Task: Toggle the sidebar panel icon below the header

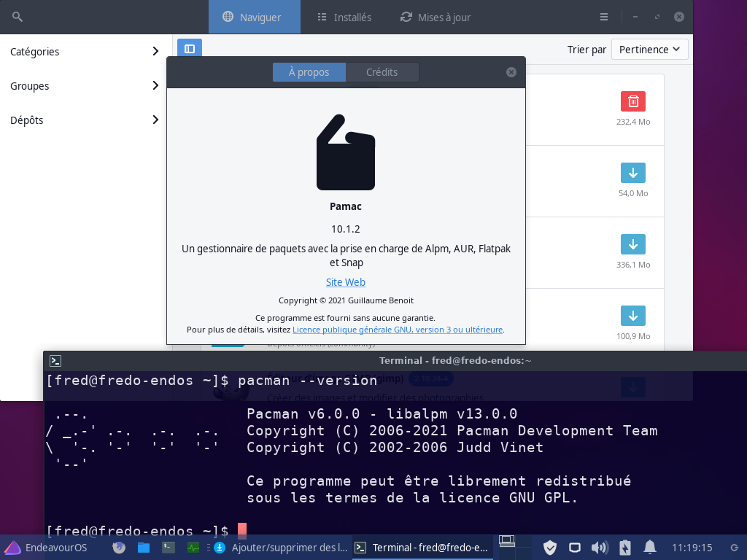Action: (x=189, y=47)
